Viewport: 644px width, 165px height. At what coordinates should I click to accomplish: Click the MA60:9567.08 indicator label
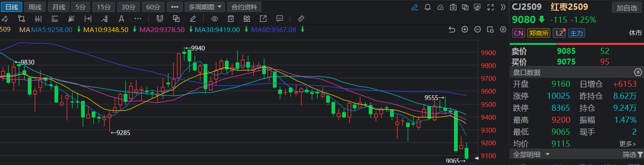273,29
